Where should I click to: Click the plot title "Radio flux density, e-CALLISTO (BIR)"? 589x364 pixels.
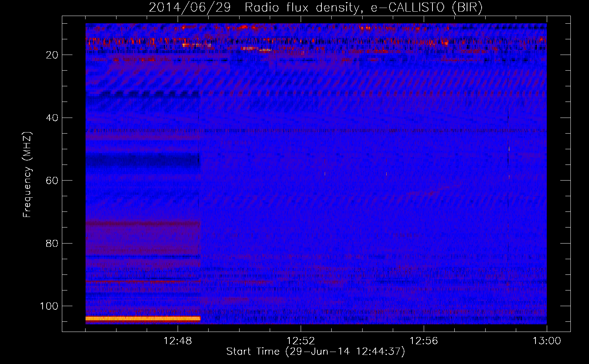[x=363, y=8]
